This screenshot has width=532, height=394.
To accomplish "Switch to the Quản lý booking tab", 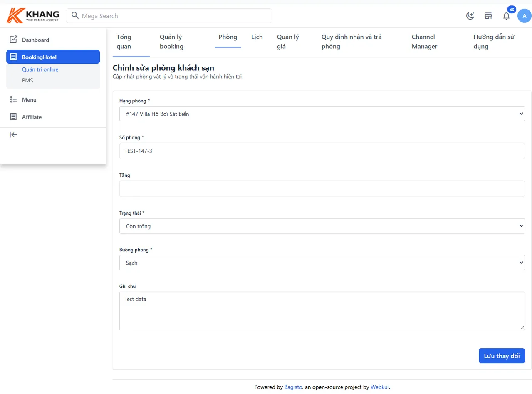I will (171, 42).
